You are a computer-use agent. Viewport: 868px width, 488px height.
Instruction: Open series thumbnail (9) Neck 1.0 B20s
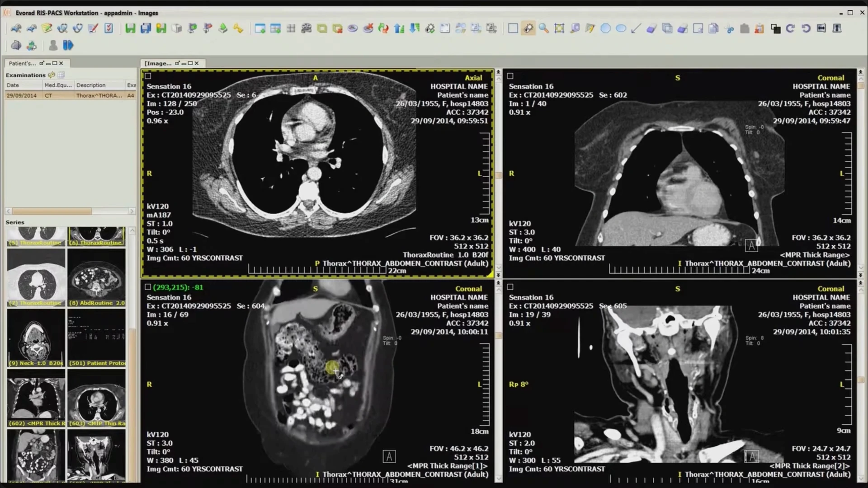[36, 338]
